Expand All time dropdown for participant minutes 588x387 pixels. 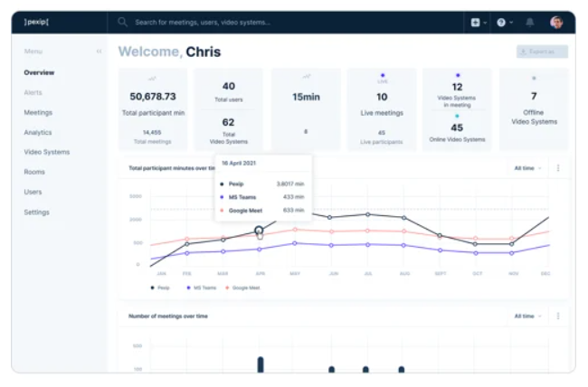pos(527,168)
